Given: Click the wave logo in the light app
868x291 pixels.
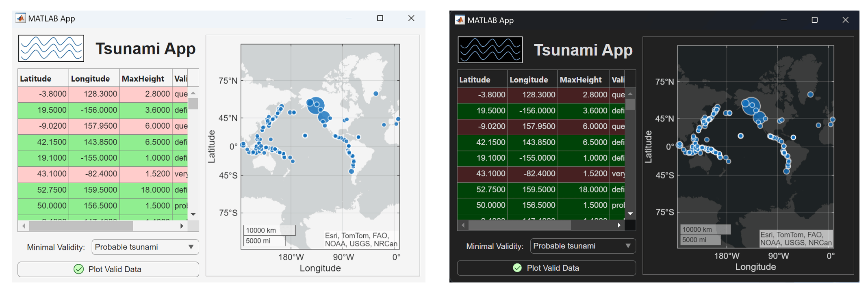Looking at the screenshot, I should coord(51,48).
